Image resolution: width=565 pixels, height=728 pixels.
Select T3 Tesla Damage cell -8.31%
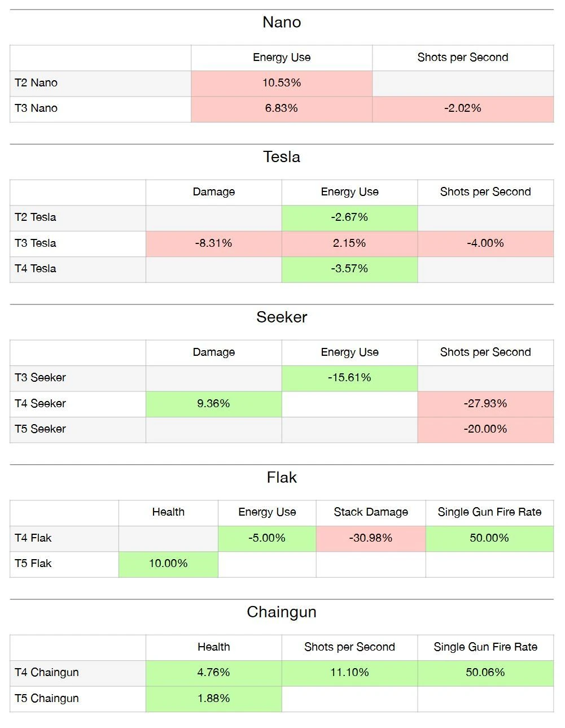(x=213, y=243)
